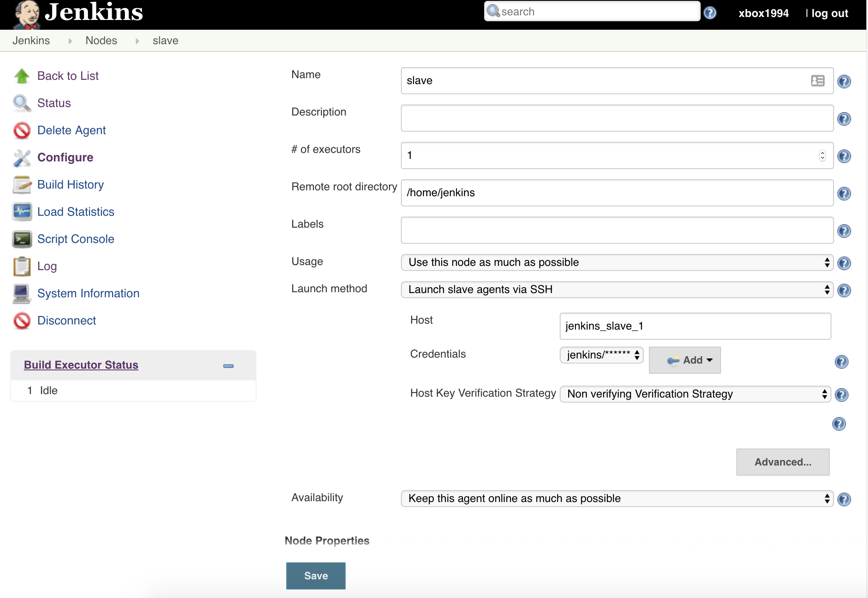Screen dimensions: 868x598
Task: Click the Script Console terminal icon
Action: click(x=22, y=239)
